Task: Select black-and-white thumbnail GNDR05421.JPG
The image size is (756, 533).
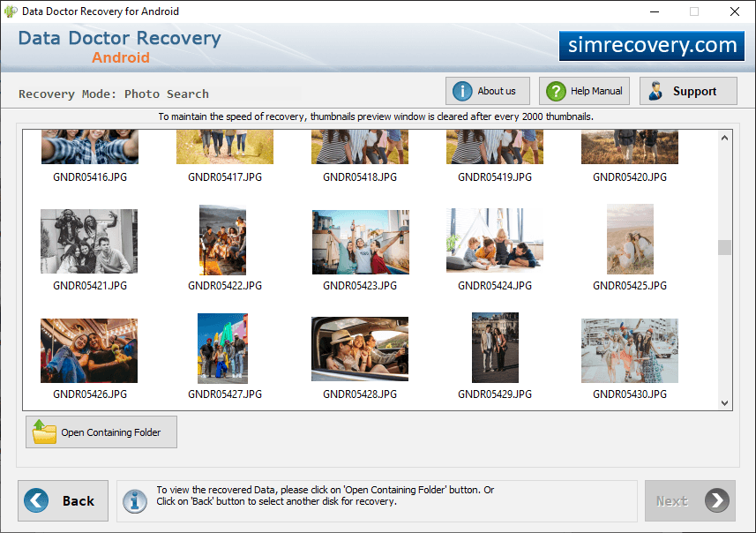Action: (x=89, y=241)
